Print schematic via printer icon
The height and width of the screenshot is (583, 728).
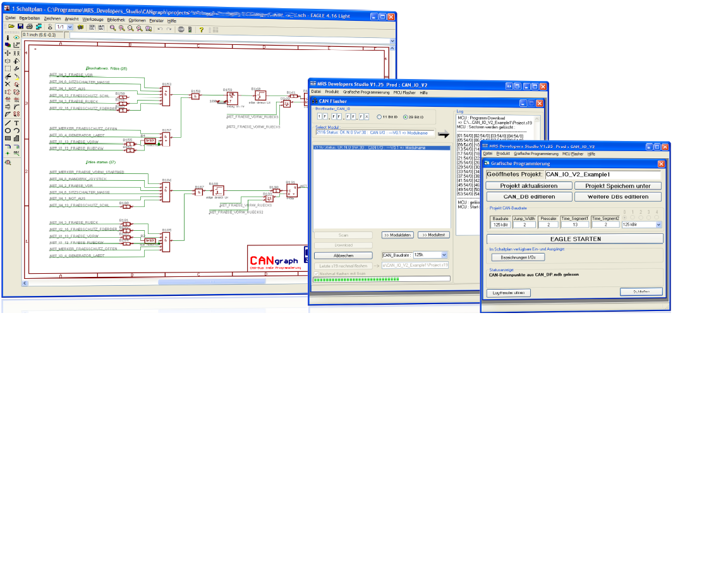click(30, 26)
